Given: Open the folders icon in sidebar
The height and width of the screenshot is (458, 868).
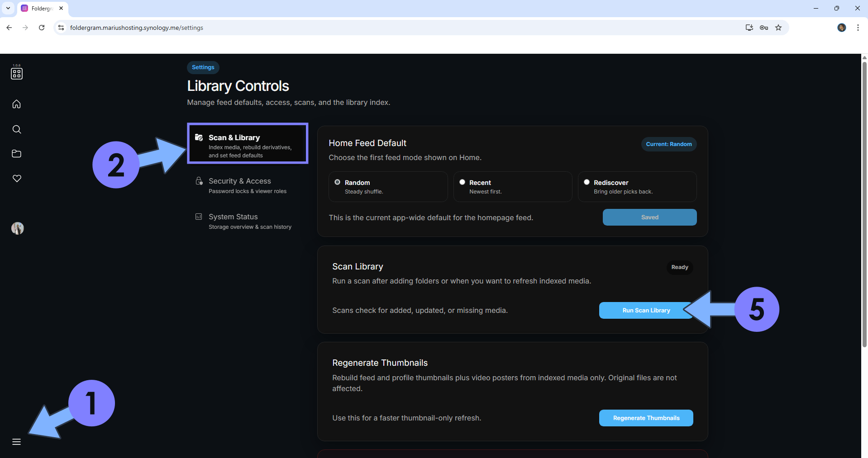Looking at the screenshot, I should (17, 154).
